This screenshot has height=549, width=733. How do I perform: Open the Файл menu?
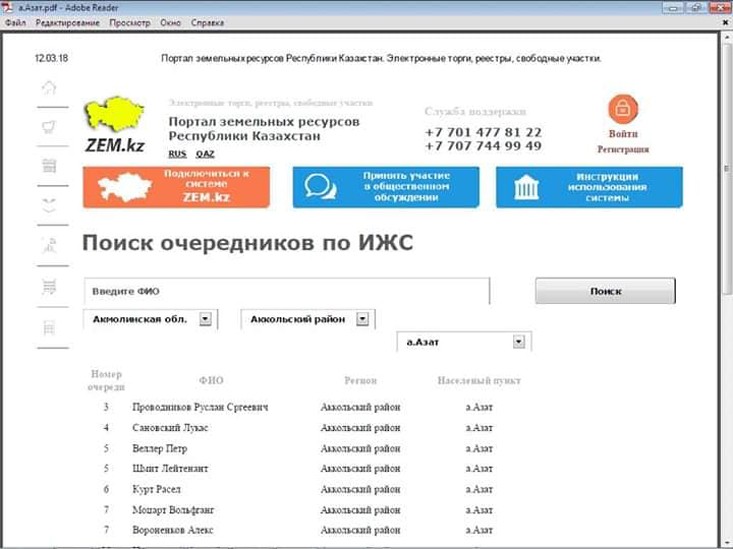pos(15,21)
